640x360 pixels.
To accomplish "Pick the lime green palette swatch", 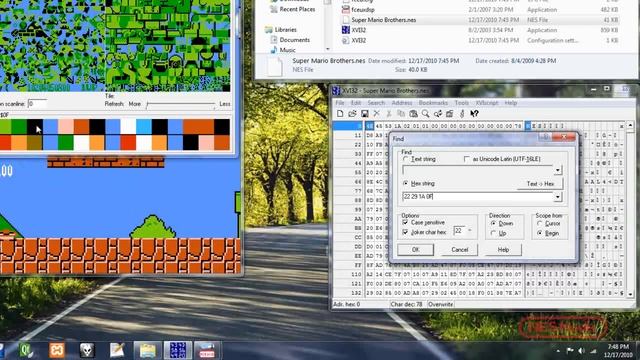I will point(5,127).
